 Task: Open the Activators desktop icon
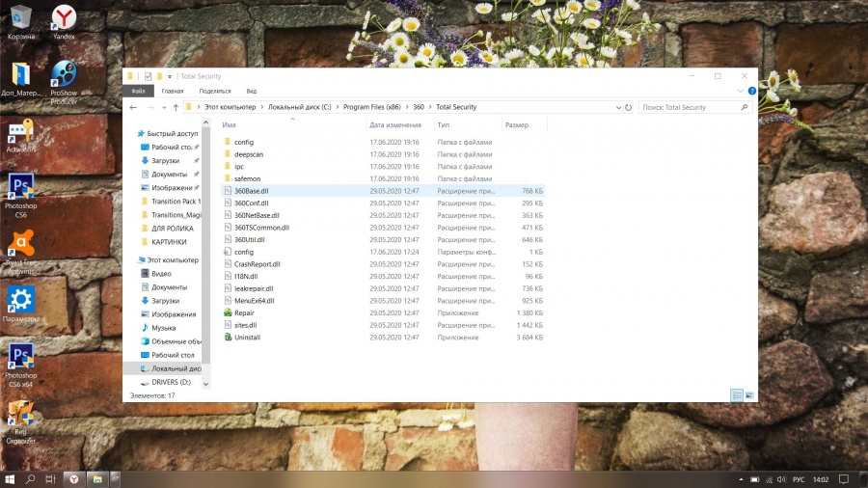tap(21, 136)
